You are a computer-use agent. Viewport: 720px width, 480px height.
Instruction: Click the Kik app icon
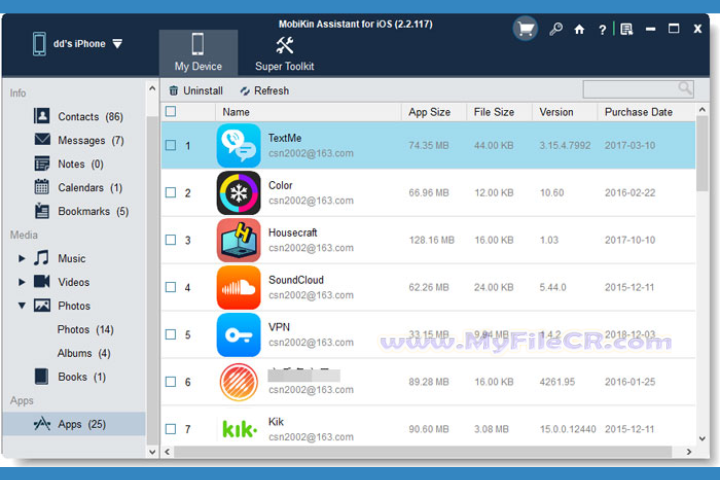pos(239,429)
